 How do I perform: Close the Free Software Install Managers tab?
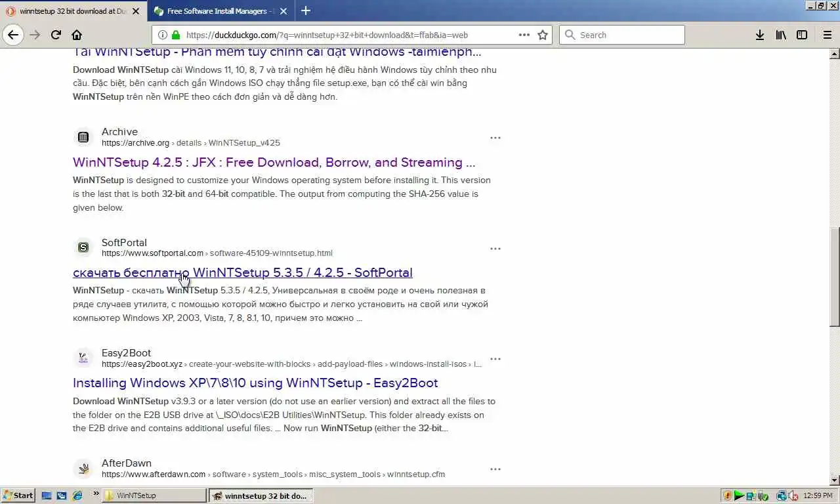coord(283,11)
